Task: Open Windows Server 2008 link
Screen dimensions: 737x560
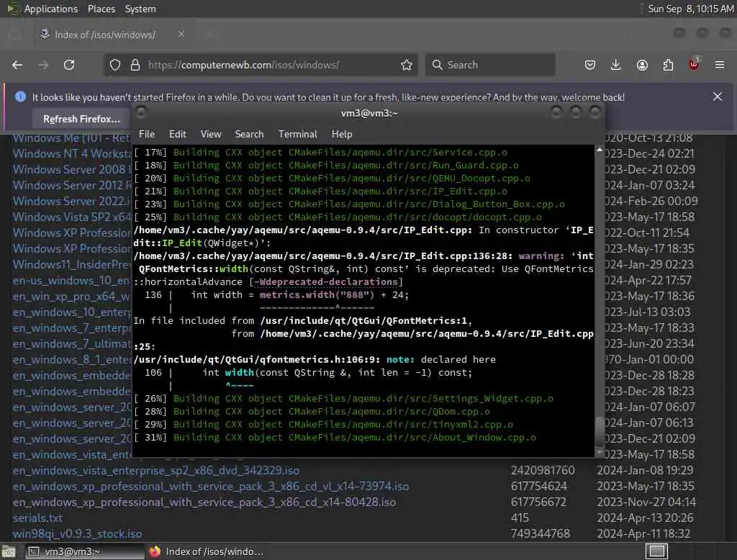Action: [x=72, y=169]
